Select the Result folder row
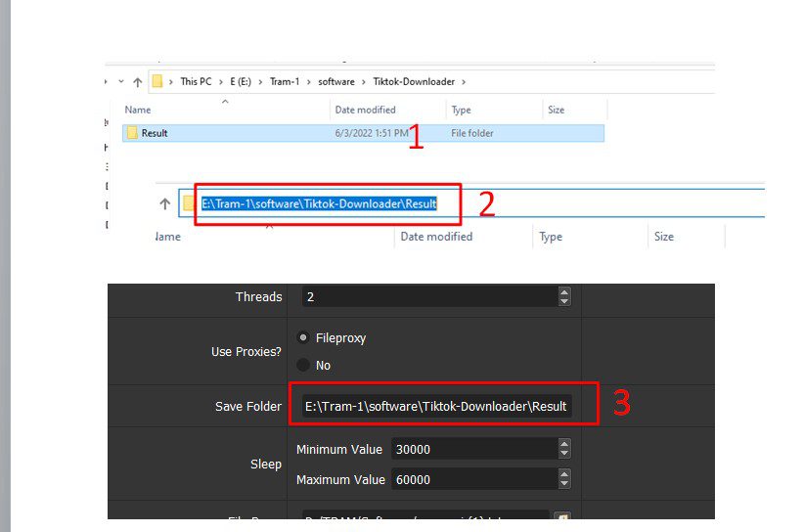This screenshot has width=804, height=532. [363, 133]
